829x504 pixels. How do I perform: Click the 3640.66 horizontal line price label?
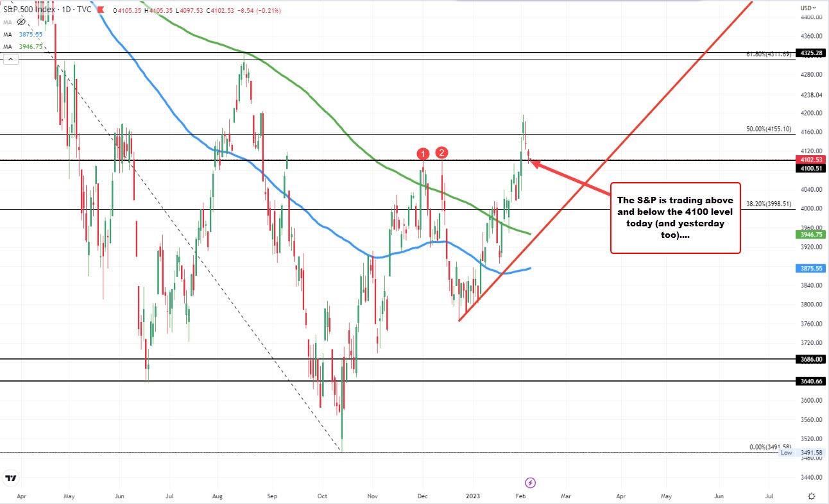(811, 381)
